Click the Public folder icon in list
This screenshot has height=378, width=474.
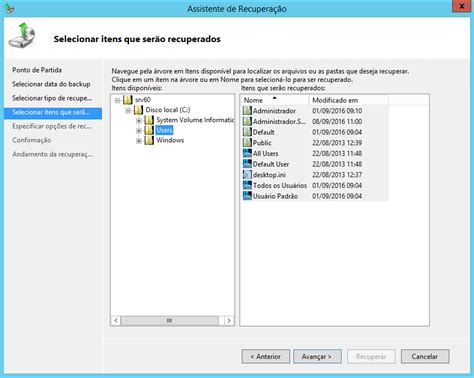tap(247, 143)
